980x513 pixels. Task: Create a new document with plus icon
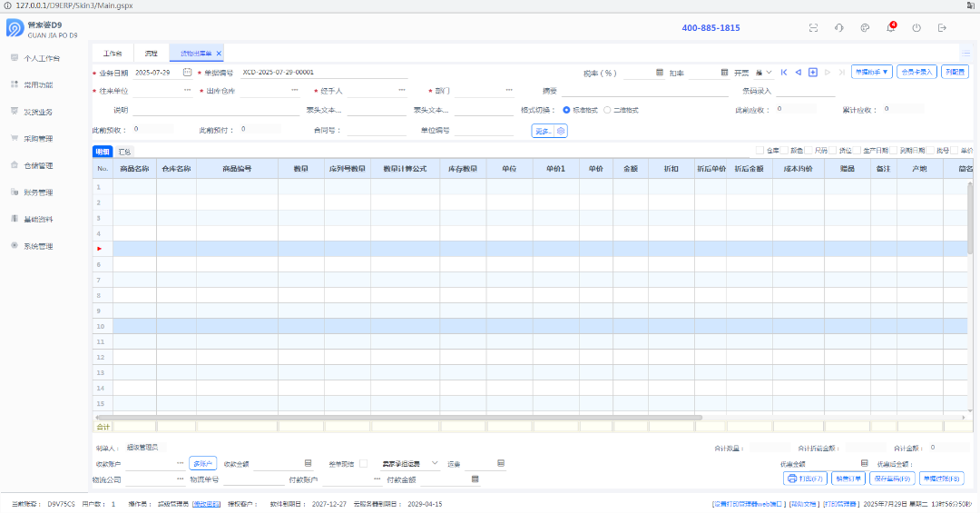(x=812, y=73)
